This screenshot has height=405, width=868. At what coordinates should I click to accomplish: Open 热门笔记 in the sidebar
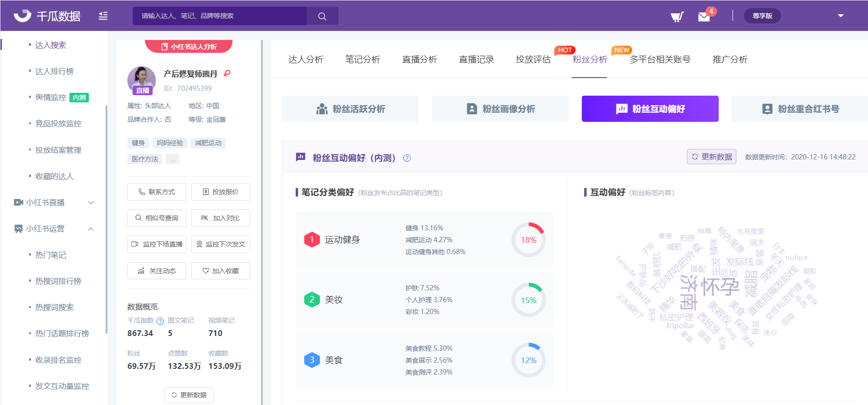(x=50, y=255)
